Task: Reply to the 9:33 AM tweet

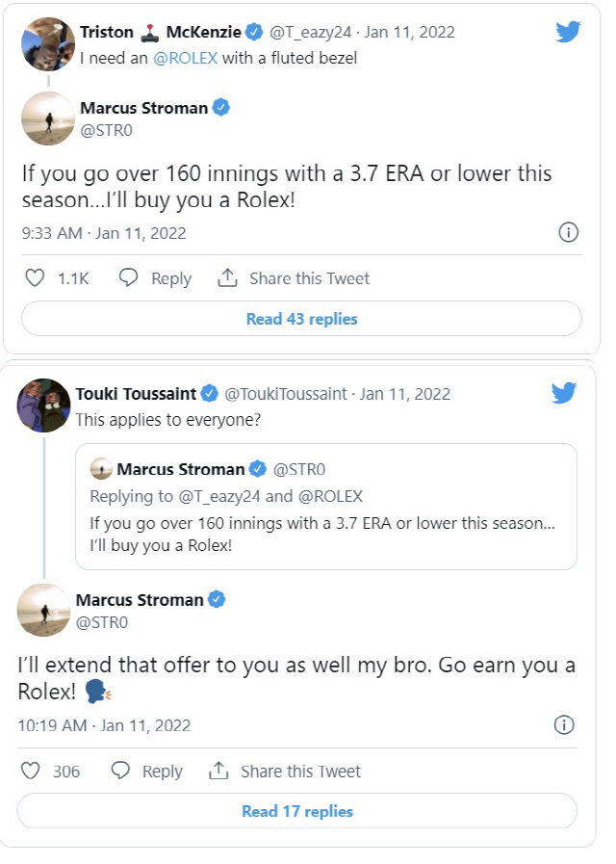Action: (155, 278)
